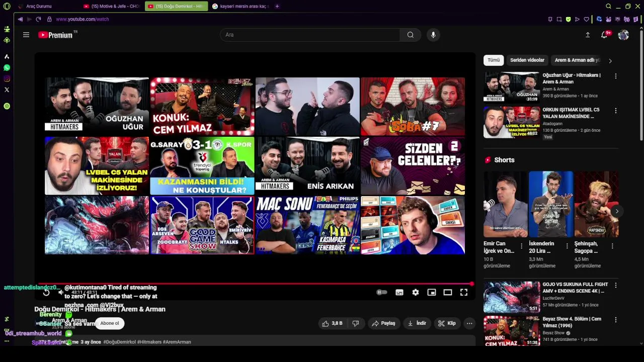Open the account avatar menu
Viewport: 644px width, 362px height.
pos(623,35)
